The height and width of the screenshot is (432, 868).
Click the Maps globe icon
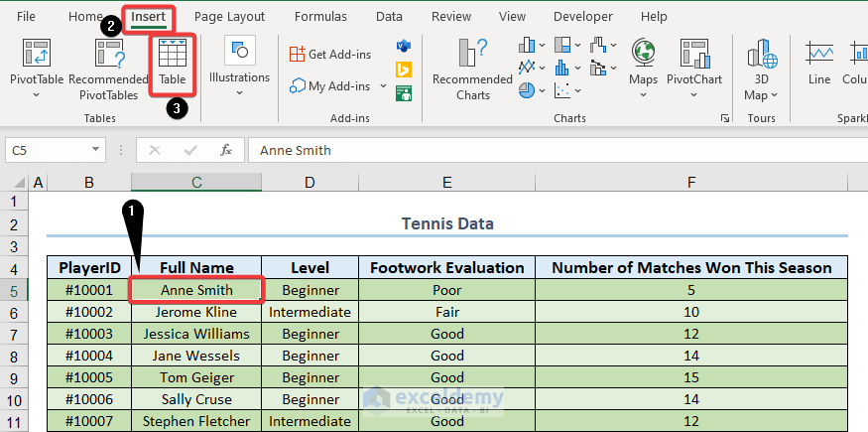pyautogui.click(x=643, y=53)
